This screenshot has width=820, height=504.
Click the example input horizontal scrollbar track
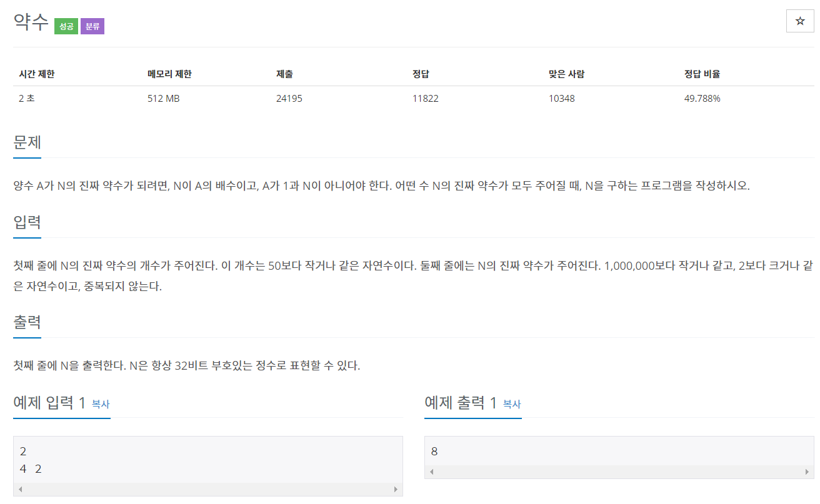(x=208, y=489)
